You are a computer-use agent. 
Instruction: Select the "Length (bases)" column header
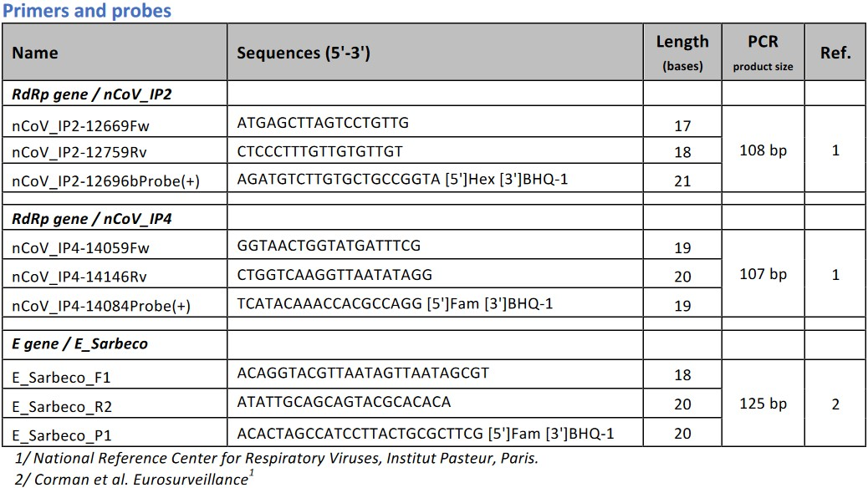click(x=682, y=52)
